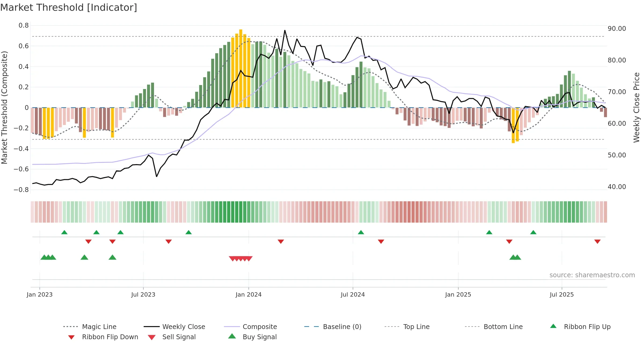The width and height of the screenshot is (644, 362).
Task: Click the Jul 2023 x-axis label
Action: pyautogui.click(x=143, y=294)
